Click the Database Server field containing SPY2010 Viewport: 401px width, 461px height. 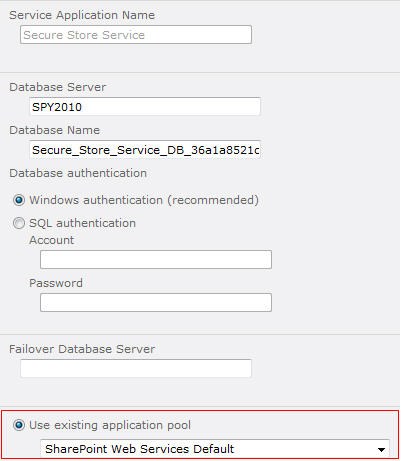click(x=145, y=107)
